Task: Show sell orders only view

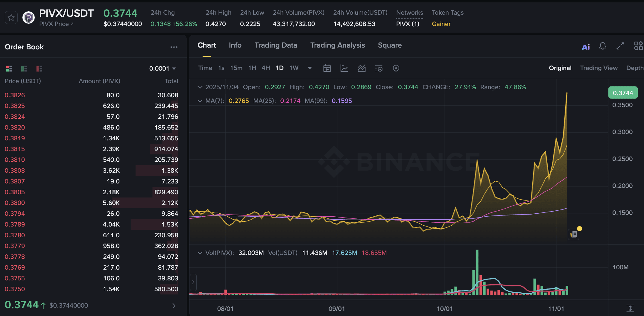Action: (39, 69)
